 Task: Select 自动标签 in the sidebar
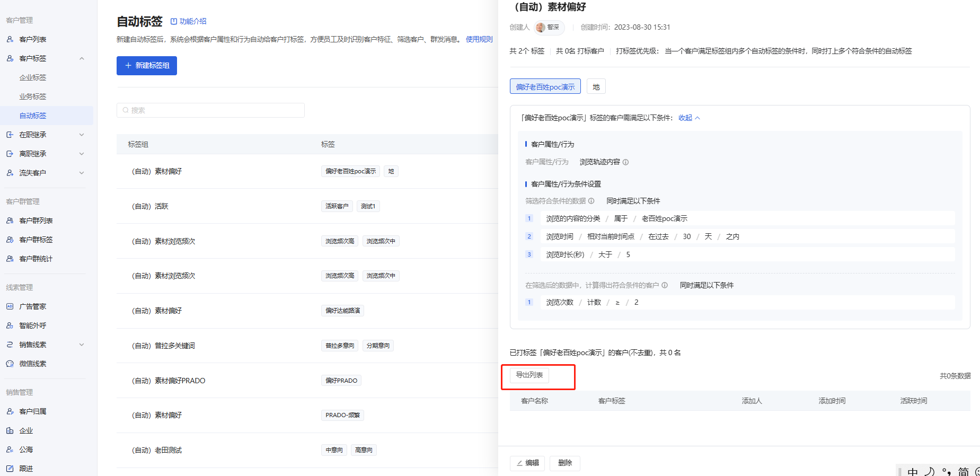click(x=47, y=116)
